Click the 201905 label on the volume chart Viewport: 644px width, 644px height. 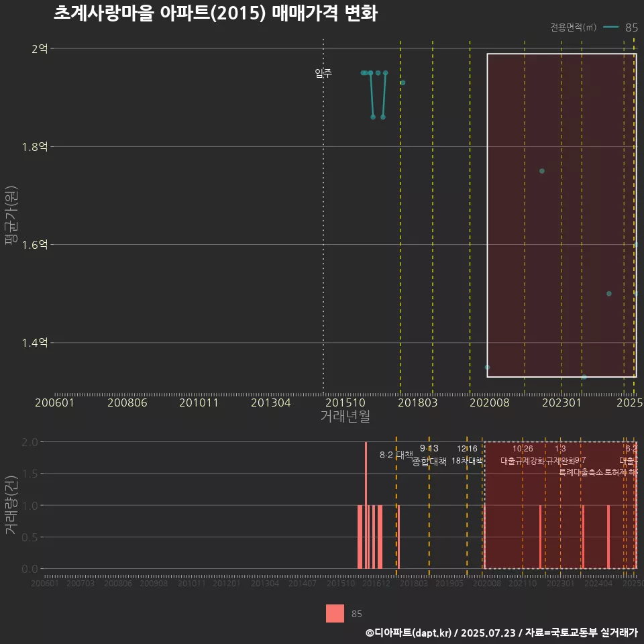(x=449, y=583)
